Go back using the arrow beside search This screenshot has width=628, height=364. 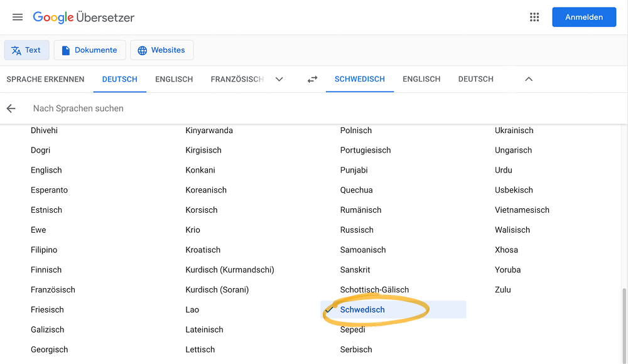tap(11, 109)
